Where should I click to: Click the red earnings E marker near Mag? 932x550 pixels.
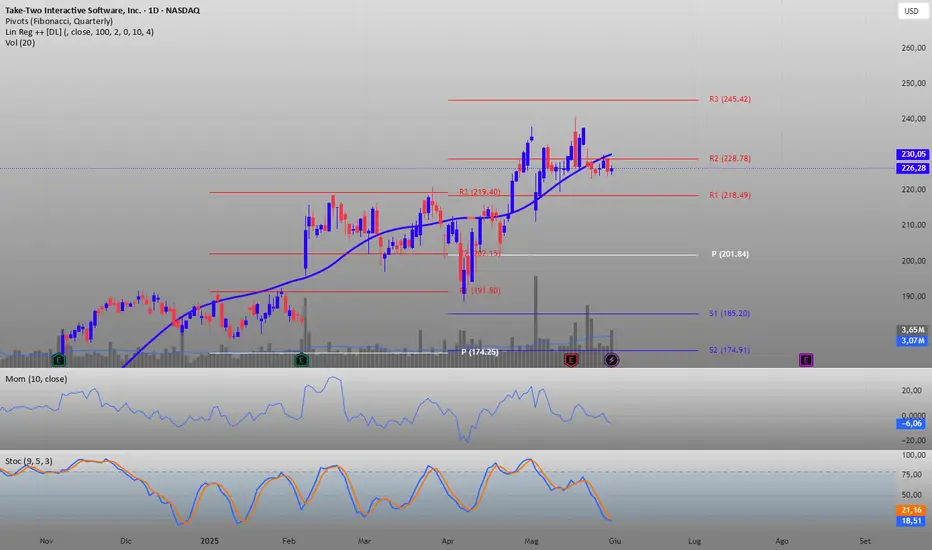point(571,360)
